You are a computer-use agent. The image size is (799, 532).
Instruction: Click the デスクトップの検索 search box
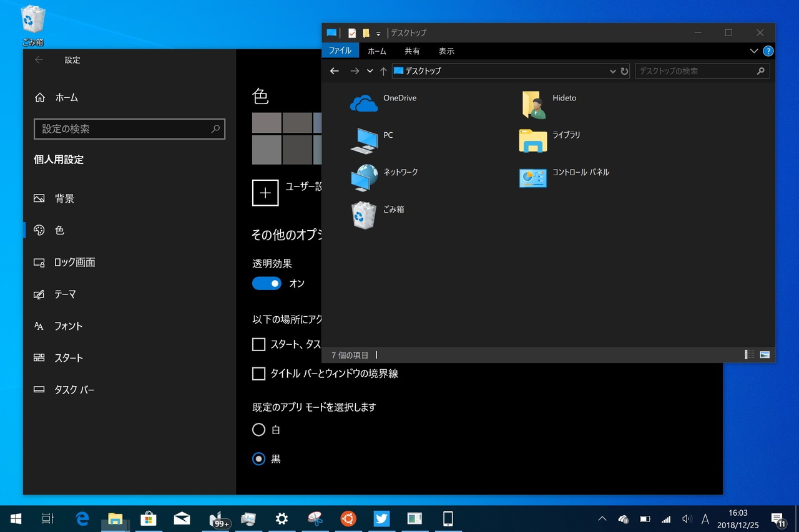(x=702, y=71)
